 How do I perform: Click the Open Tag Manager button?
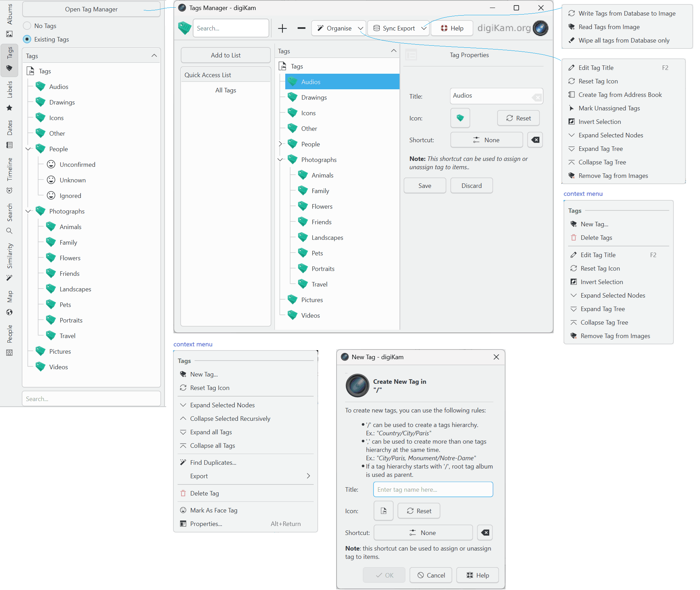pyautogui.click(x=91, y=9)
